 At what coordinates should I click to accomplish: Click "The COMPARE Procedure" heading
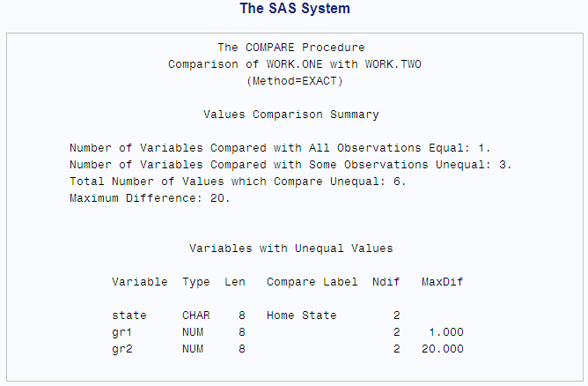pyautogui.click(x=291, y=48)
